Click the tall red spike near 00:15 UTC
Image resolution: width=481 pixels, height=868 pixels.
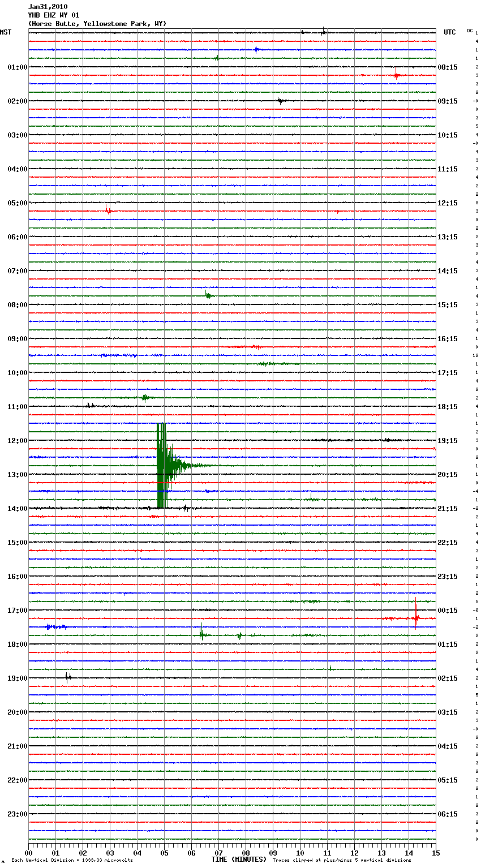[x=416, y=614]
